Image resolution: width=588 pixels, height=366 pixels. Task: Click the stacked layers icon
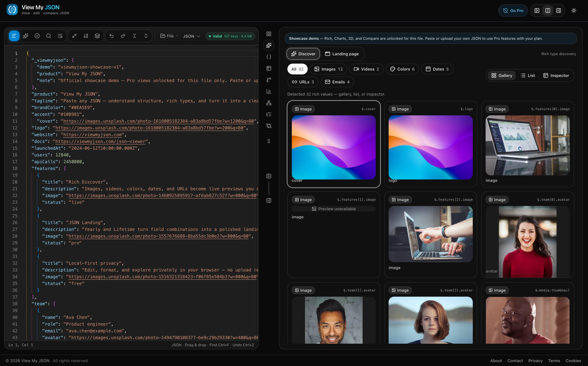(x=97, y=36)
